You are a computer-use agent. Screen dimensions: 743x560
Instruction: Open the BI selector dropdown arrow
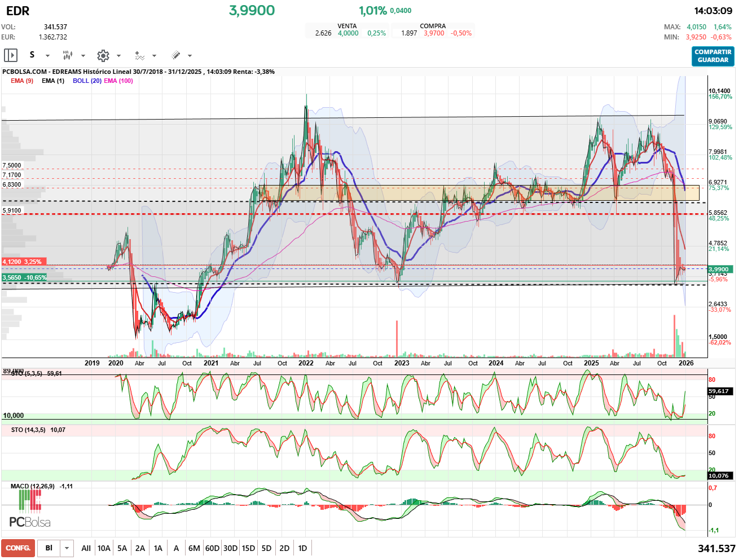(67, 548)
